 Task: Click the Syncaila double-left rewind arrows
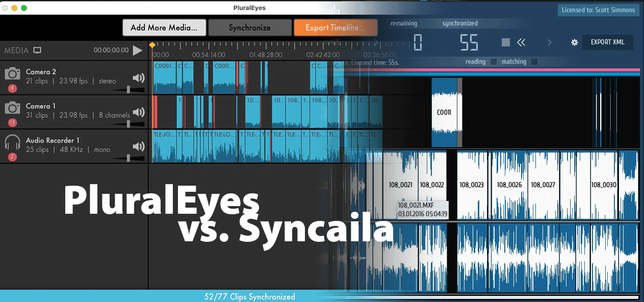coord(521,42)
